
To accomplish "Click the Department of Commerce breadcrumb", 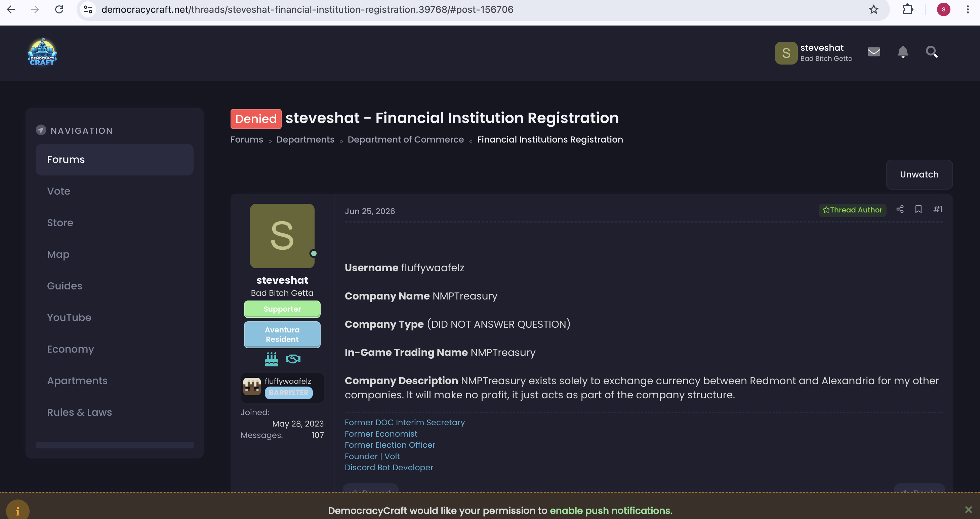I will tap(406, 139).
